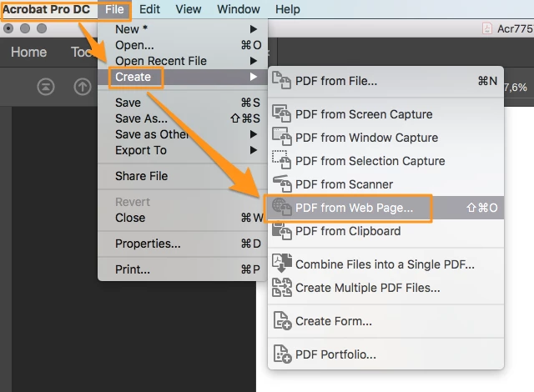
Task: Choose Close from the File menu
Action: pos(182,218)
